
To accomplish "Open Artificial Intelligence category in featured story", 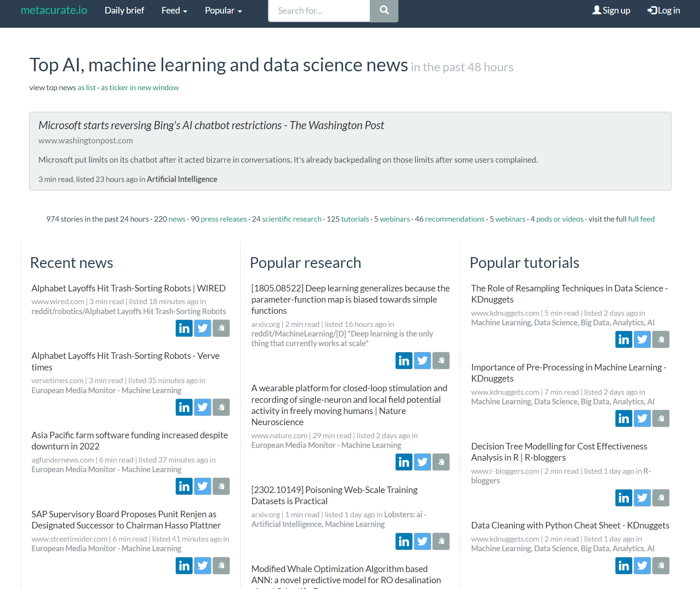I will pos(182,179).
